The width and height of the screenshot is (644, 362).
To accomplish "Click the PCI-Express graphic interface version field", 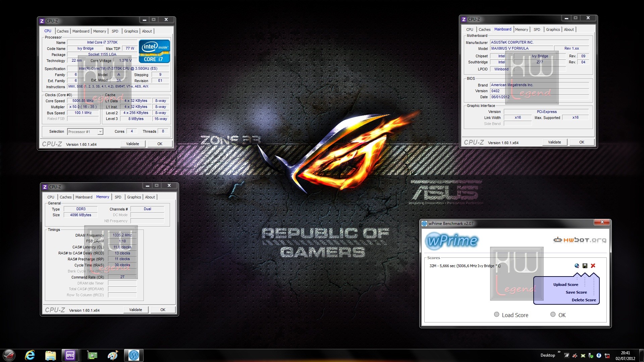I will tap(546, 112).
